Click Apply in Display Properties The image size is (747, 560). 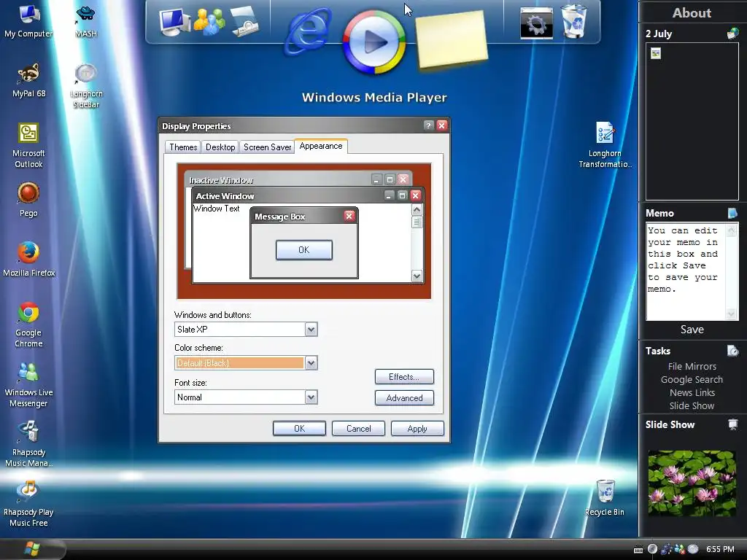pos(417,429)
